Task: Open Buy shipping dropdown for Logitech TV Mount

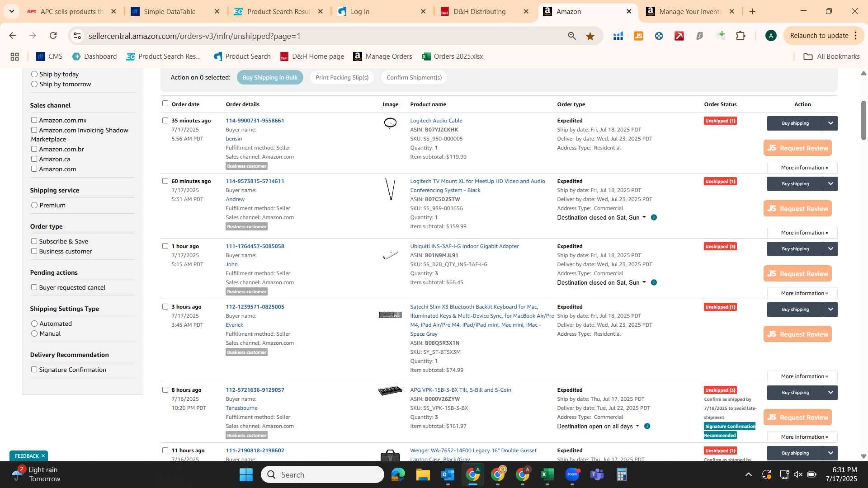Action: pos(830,184)
